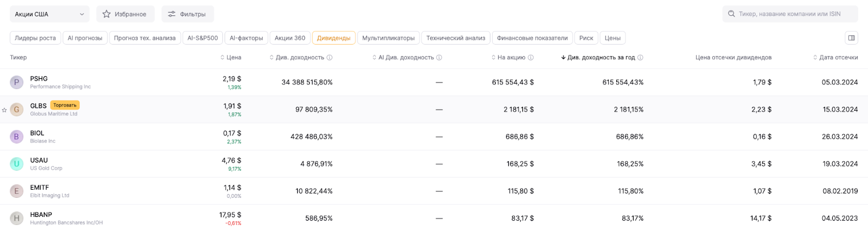Viewport: 868px width, 231px height.
Task: Click the Торговать badge for GLBS
Action: [x=65, y=105]
